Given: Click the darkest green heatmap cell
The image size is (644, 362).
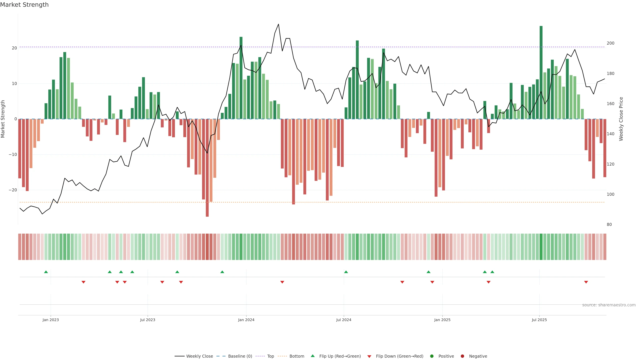Looking at the screenshot, I should [541, 247].
